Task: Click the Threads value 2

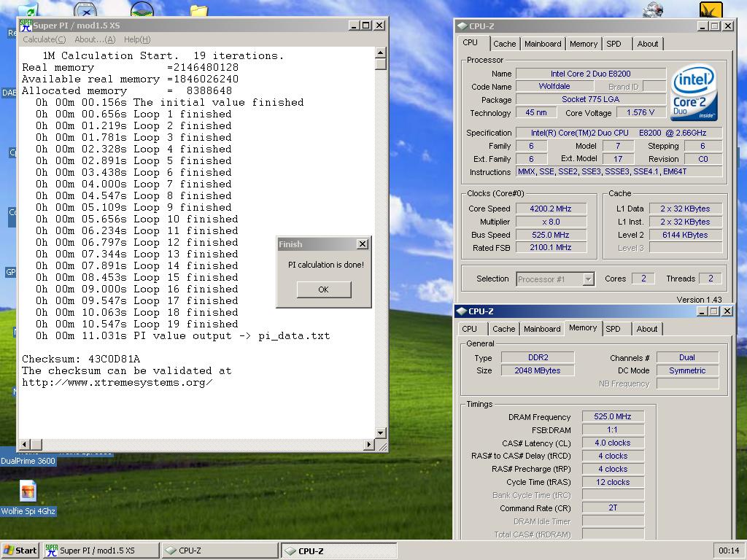Action: [x=711, y=279]
